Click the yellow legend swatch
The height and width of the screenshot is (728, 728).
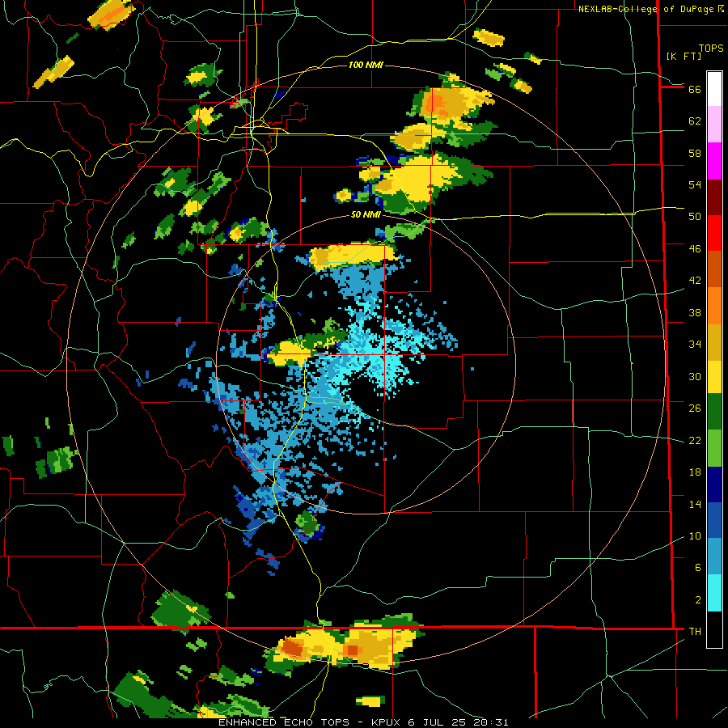pyautogui.click(x=714, y=377)
